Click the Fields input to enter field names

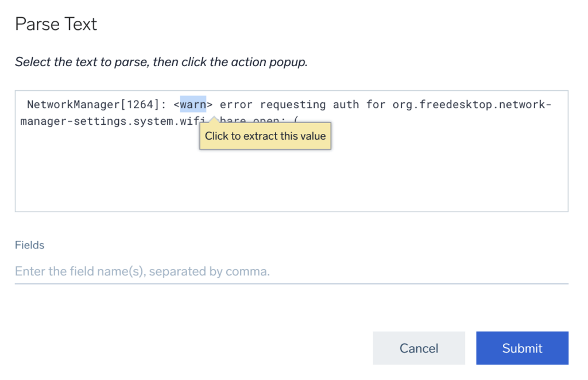click(230, 271)
